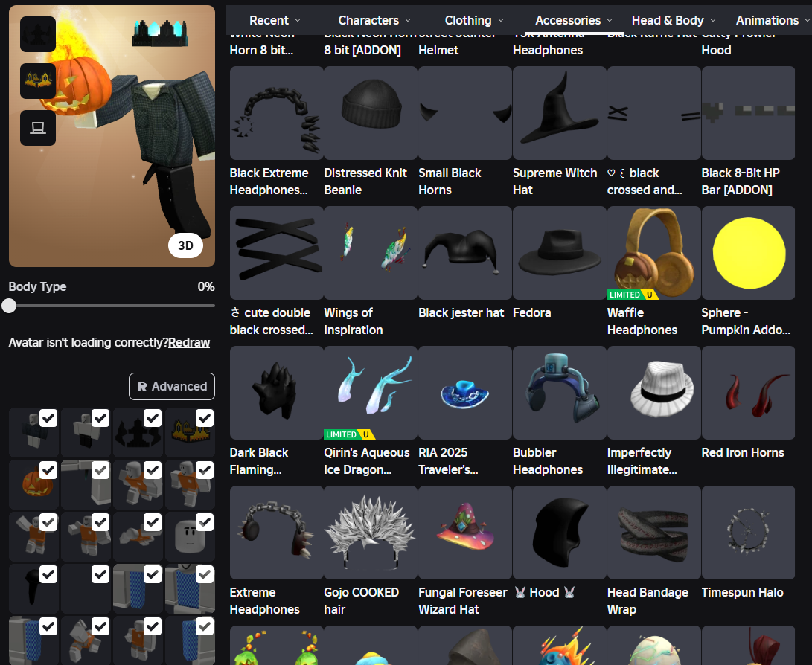Viewport: 812px width, 665px height.
Task: Select the Black Extreme Headphones accessory
Action: [x=277, y=113]
